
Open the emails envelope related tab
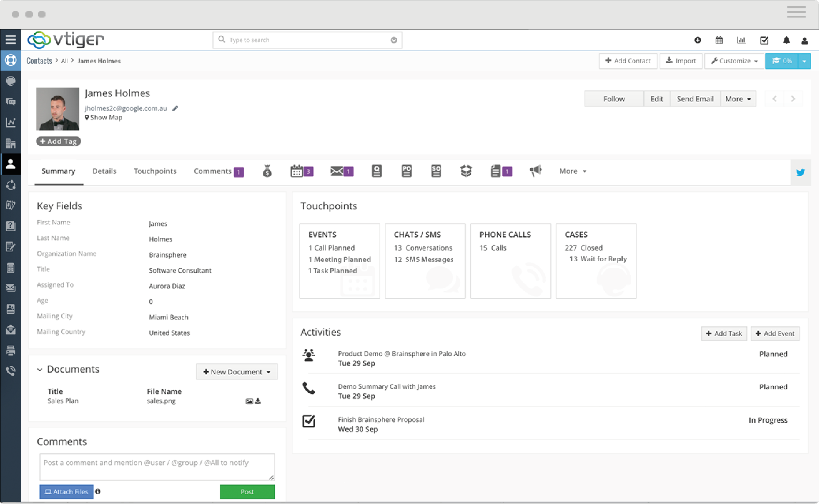[x=337, y=171]
